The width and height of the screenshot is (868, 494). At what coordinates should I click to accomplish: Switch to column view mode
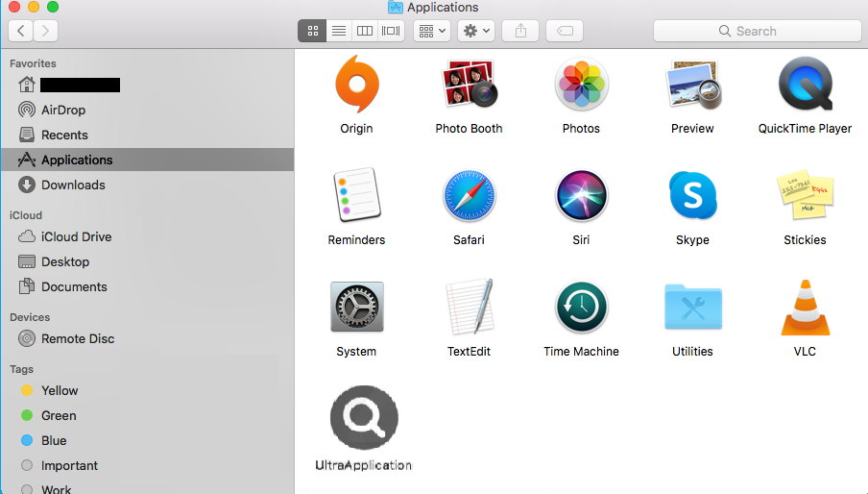tap(365, 31)
